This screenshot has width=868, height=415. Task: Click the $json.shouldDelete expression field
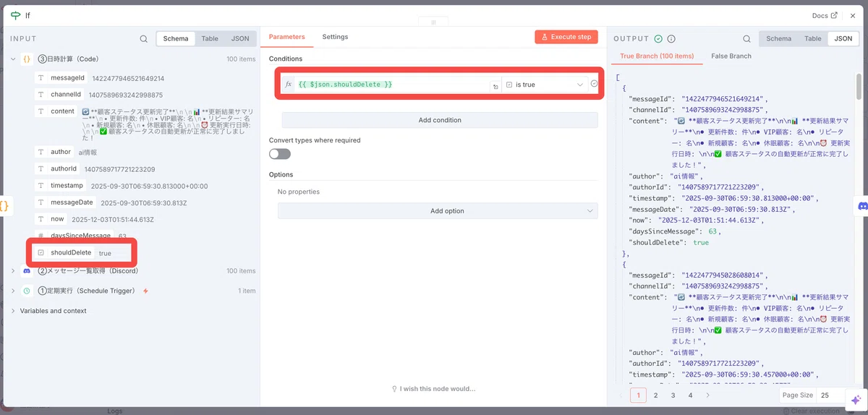391,85
